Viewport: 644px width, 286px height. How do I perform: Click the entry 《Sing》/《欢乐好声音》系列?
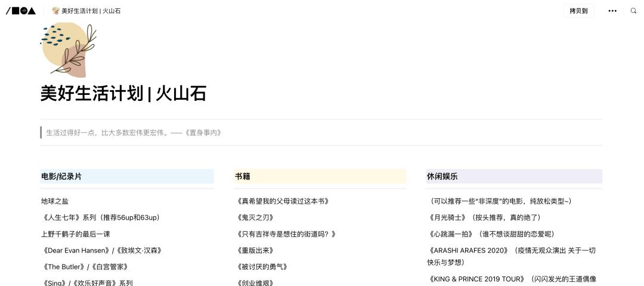[x=88, y=282]
